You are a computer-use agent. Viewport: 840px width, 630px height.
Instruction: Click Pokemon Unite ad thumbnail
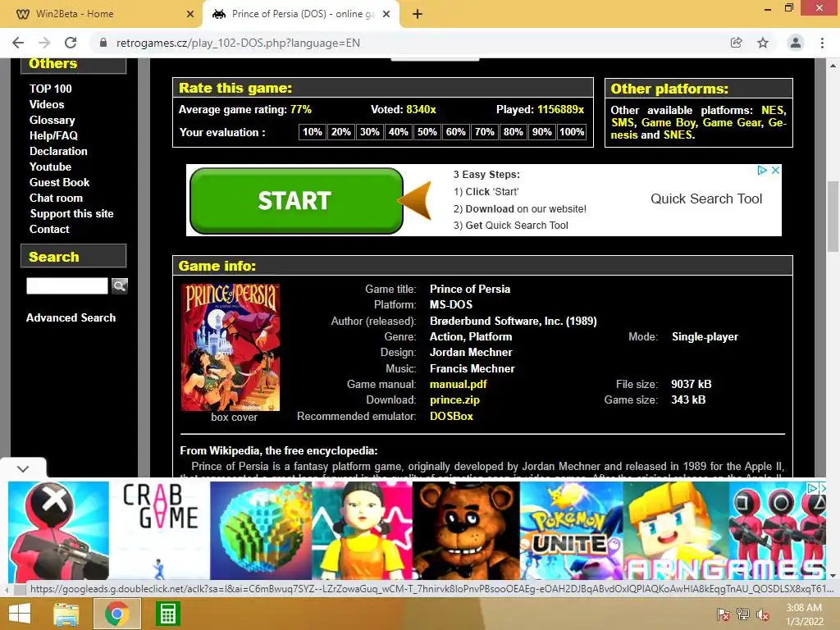click(x=571, y=531)
